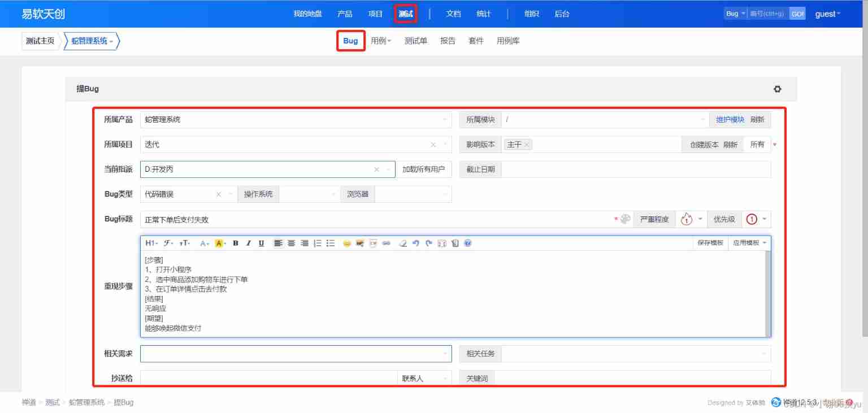Toggle bold formatting in editor
The width and height of the screenshot is (868, 413).
(235, 243)
